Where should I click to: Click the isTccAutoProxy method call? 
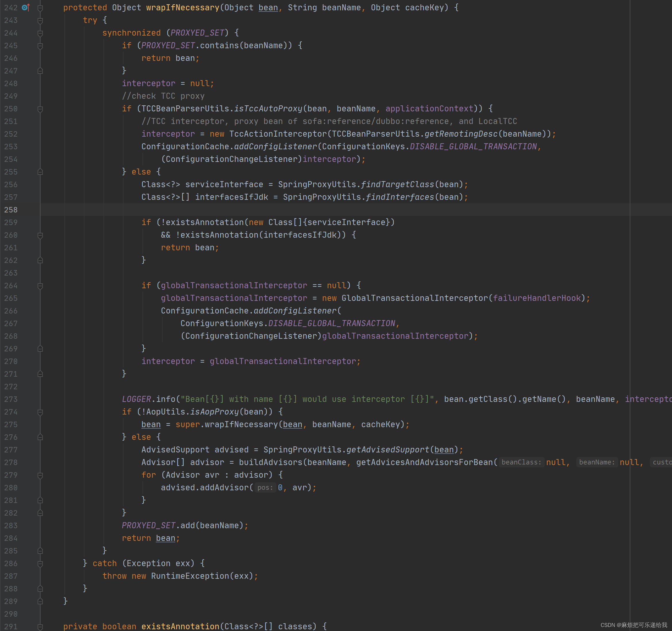(268, 109)
